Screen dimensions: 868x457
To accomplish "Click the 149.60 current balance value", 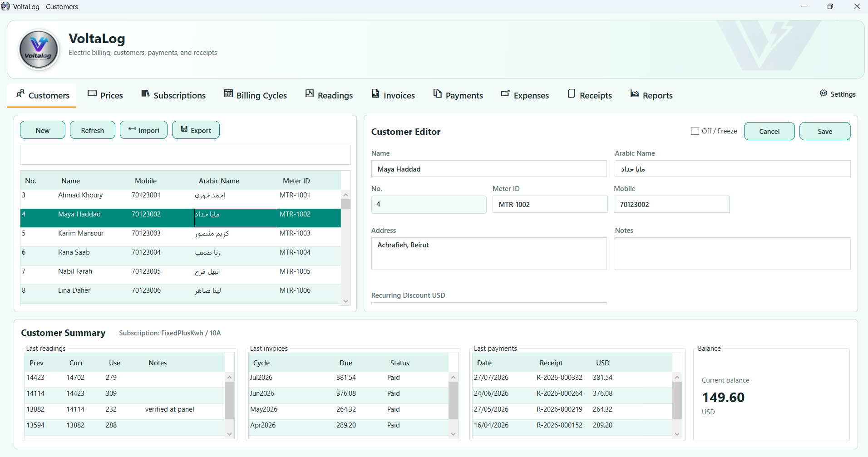I will coord(723,398).
